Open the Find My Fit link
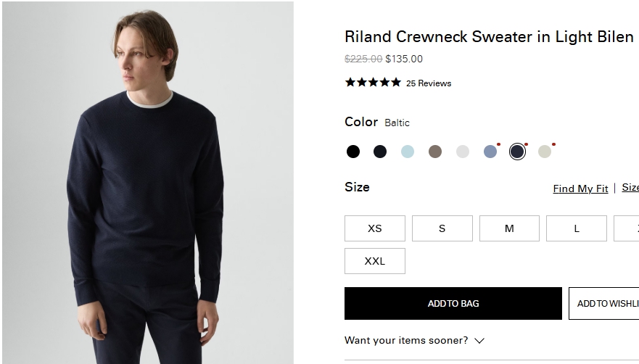639x364 pixels. [x=580, y=189]
